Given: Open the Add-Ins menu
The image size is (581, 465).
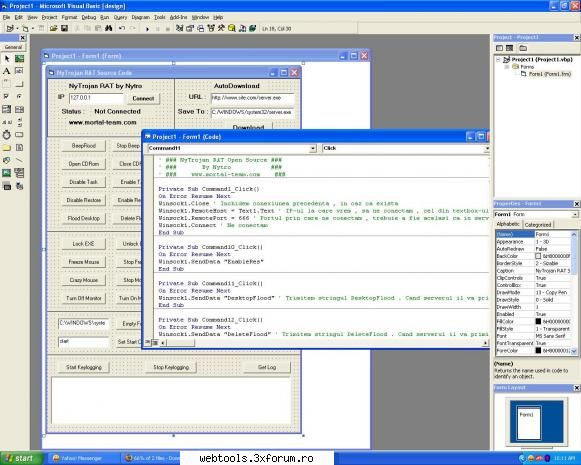Looking at the screenshot, I should [179, 17].
